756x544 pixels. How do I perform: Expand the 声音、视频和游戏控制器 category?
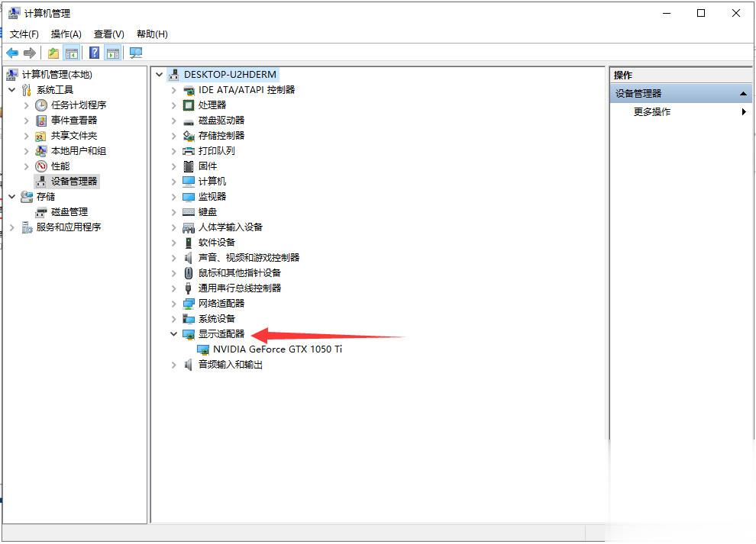pos(173,258)
